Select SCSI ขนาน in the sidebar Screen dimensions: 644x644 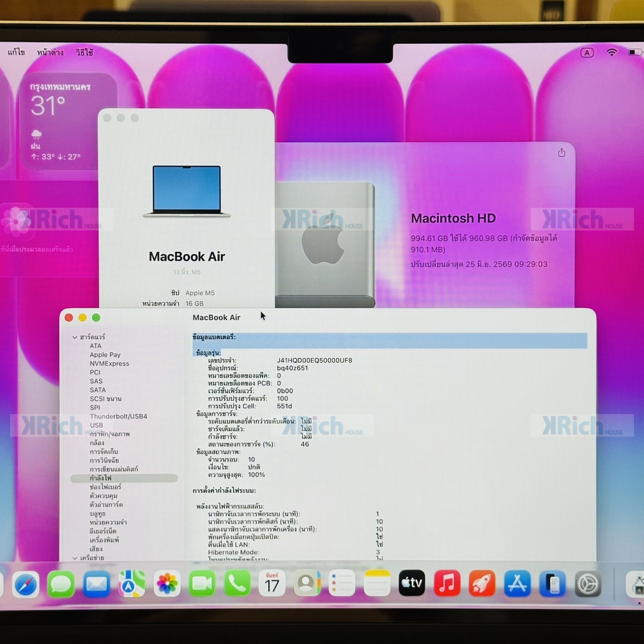(x=106, y=398)
